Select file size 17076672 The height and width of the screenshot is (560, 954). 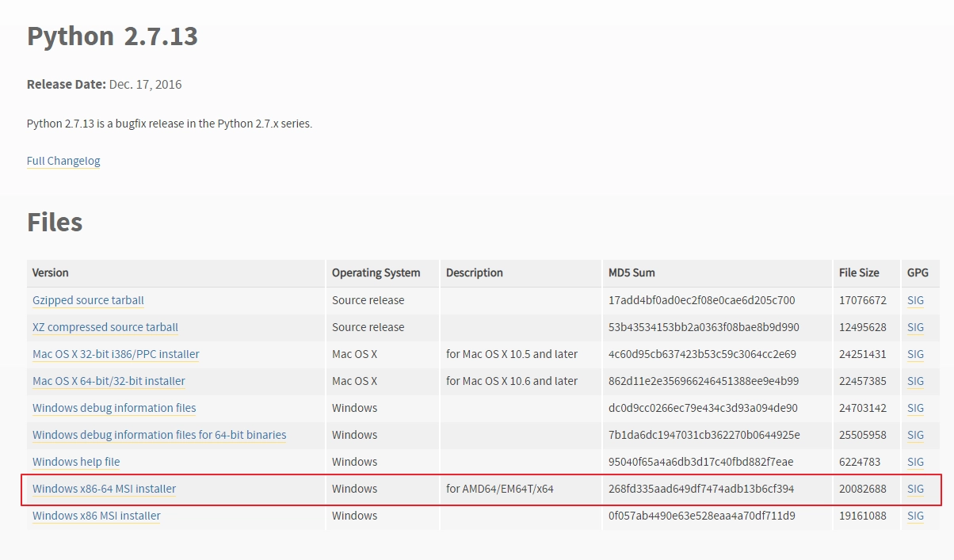[863, 300]
